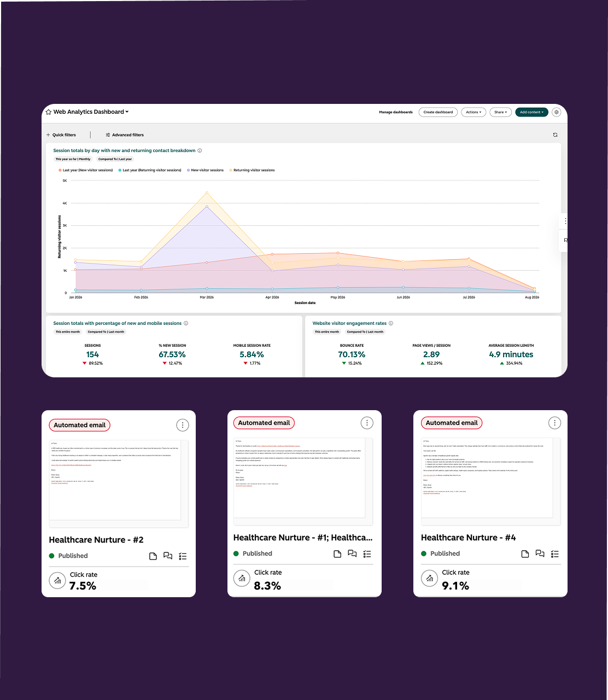Click the click-rate chart icon showing 8.3%

coord(242,578)
